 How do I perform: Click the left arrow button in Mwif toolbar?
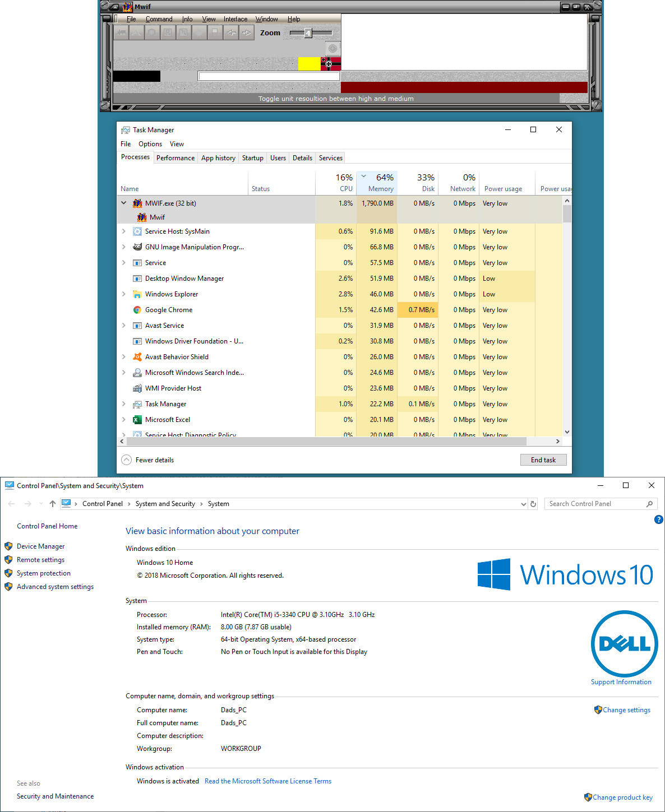tap(230, 33)
